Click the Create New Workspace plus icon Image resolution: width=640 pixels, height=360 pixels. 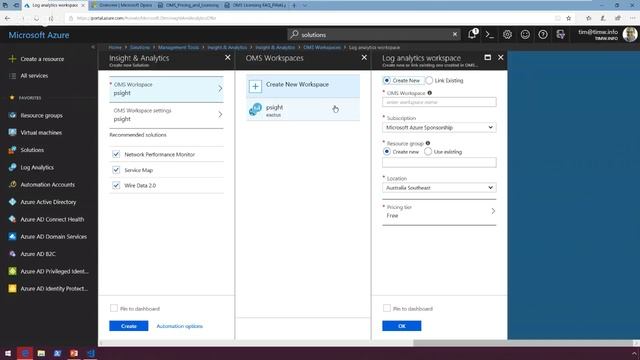pos(255,87)
